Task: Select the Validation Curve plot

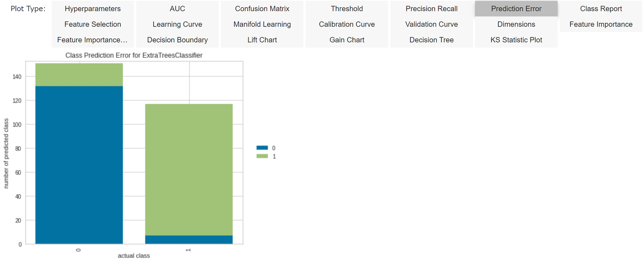Action: [432, 24]
